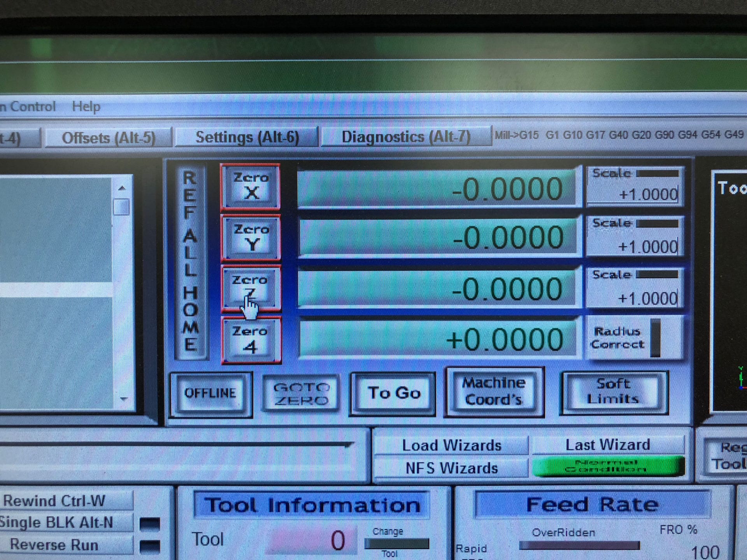Open NFS Wizards
Screen dimensions: 747x560
coord(451,468)
